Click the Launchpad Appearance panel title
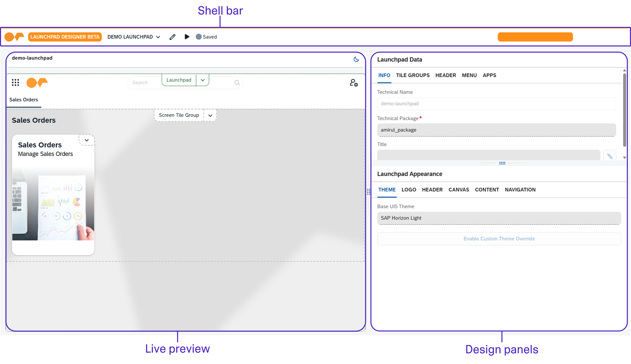The image size is (631, 364). coord(410,174)
